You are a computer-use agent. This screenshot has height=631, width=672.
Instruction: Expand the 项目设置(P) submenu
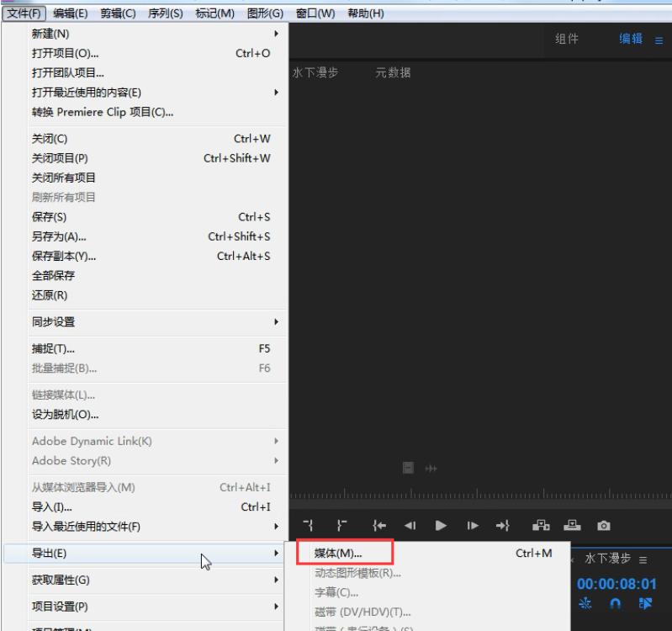click(277, 606)
